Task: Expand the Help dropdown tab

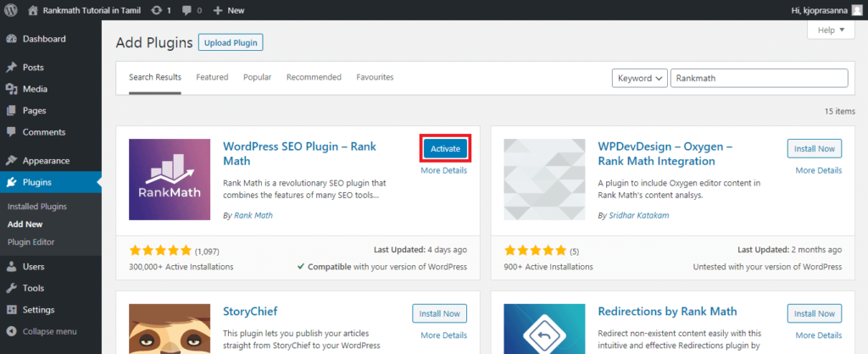Action: tap(832, 30)
